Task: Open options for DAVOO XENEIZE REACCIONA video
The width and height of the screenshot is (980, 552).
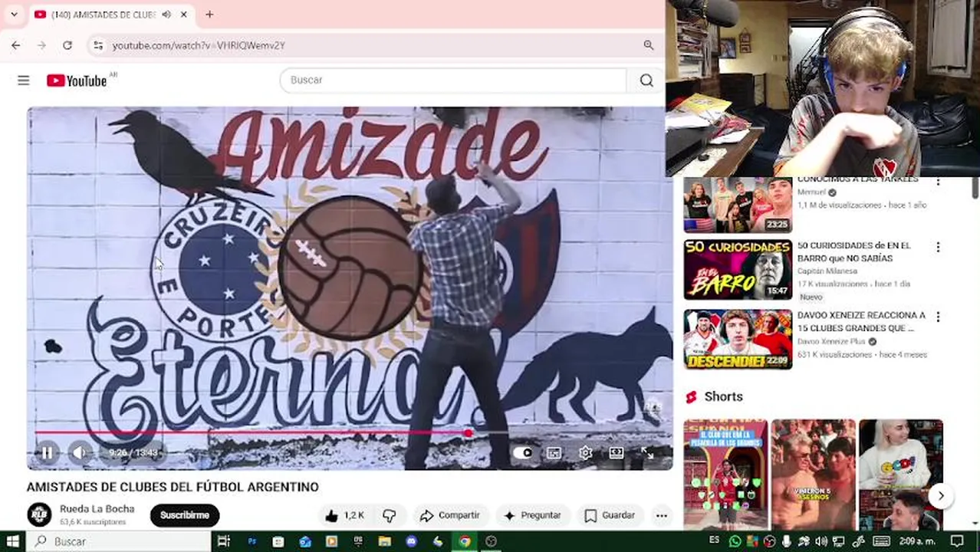Action: [x=938, y=317]
